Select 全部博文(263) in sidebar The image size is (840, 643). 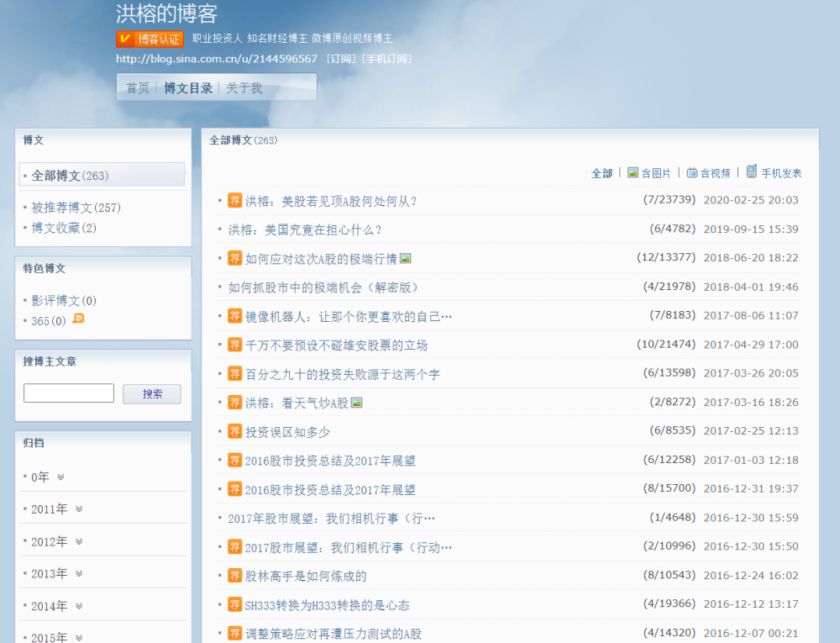[70, 175]
